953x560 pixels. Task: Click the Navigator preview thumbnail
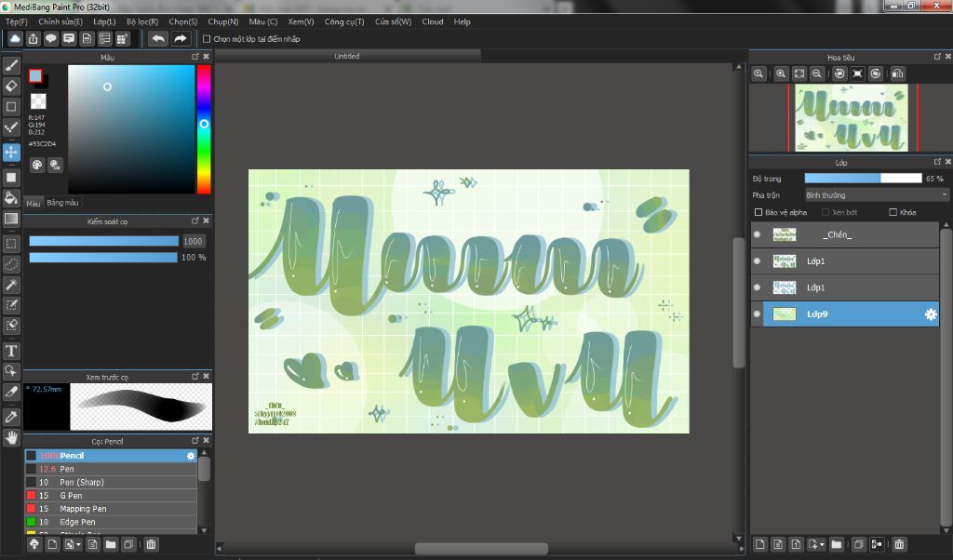[851, 118]
